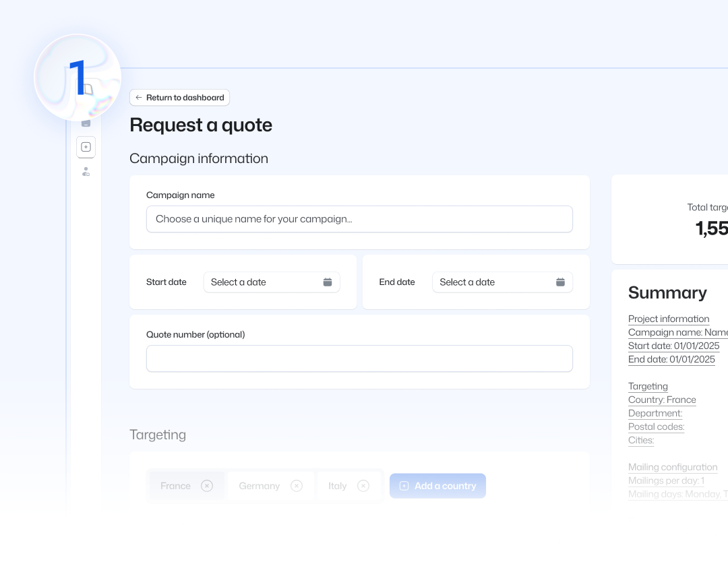Select the Mailing configuration summary entry
Screen dimensions: 728x566
[x=673, y=467]
